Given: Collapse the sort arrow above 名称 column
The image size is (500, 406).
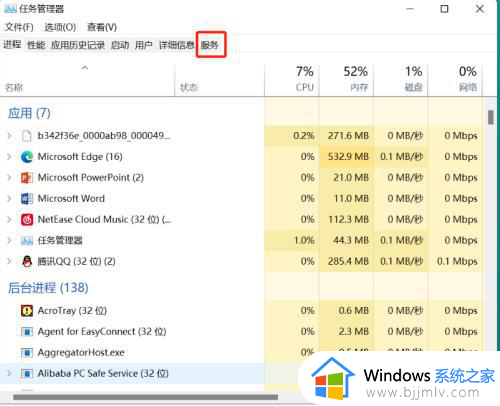Looking at the screenshot, I should [85, 68].
